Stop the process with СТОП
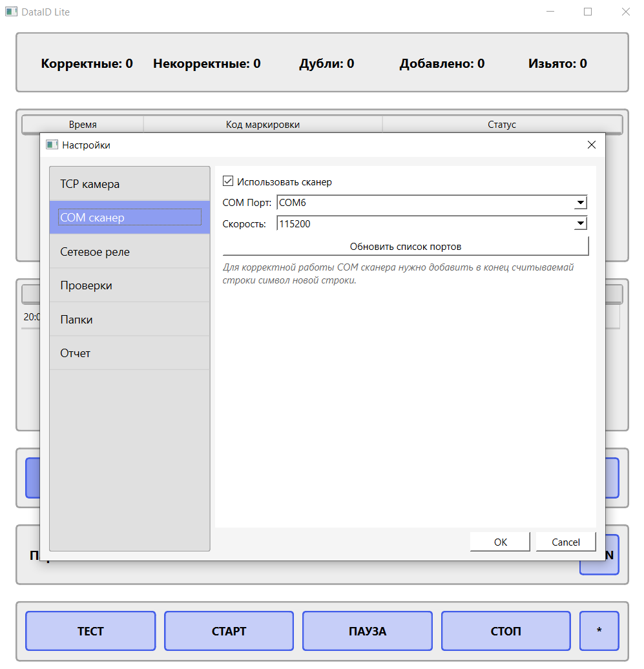 (506, 631)
